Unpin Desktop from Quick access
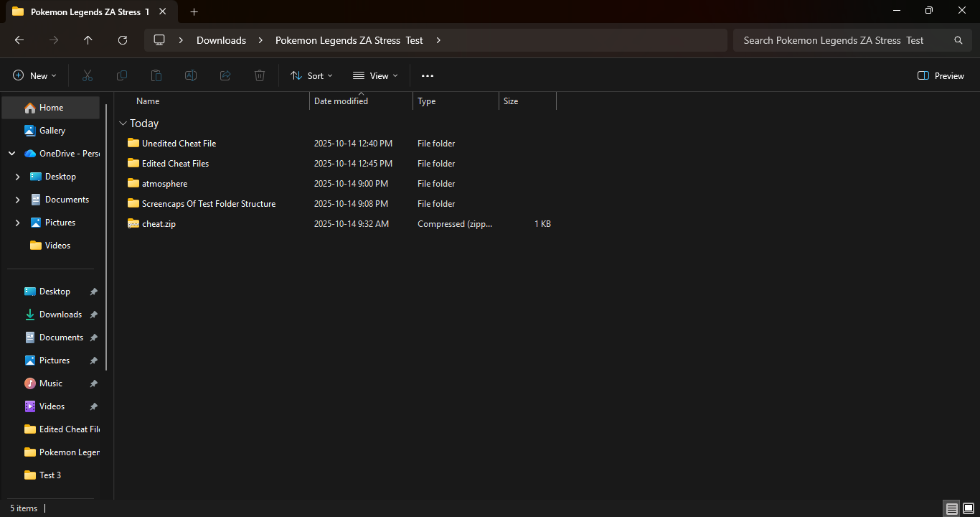This screenshot has width=980, height=517. [x=93, y=292]
